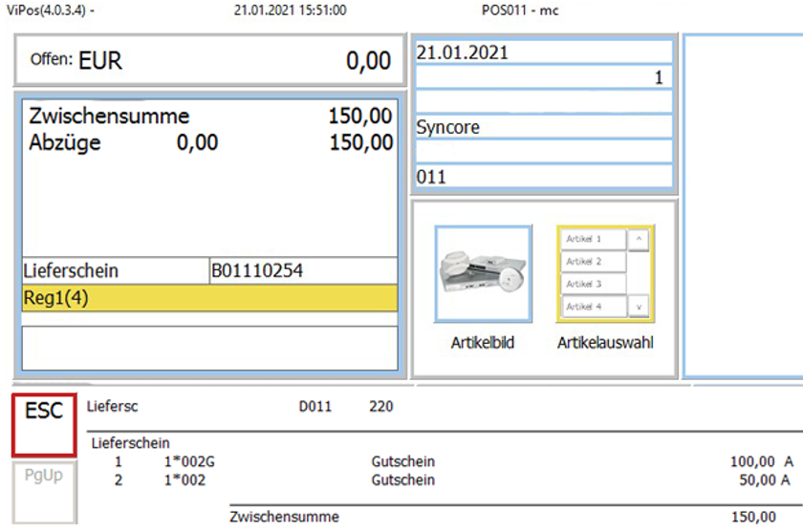Click the Offen EUR amount display
This screenshot has width=803, height=532.
coord(210,61)
